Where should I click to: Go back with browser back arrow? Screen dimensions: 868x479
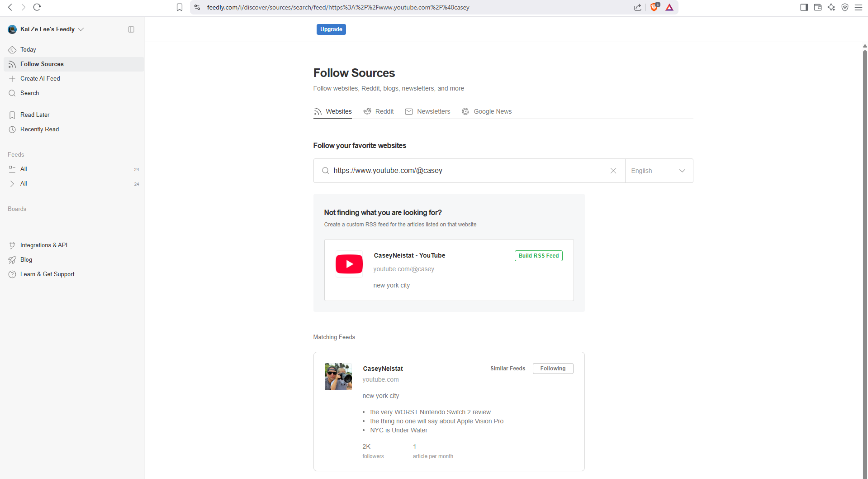coord(10,7)
